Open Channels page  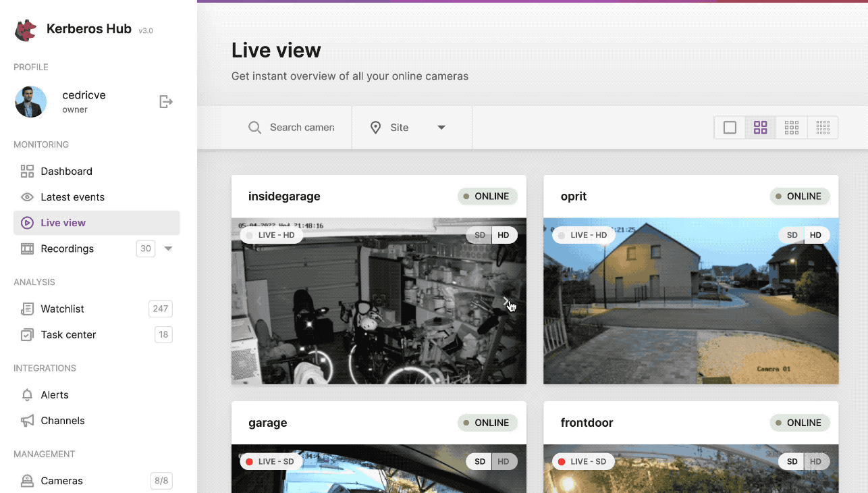97,421
